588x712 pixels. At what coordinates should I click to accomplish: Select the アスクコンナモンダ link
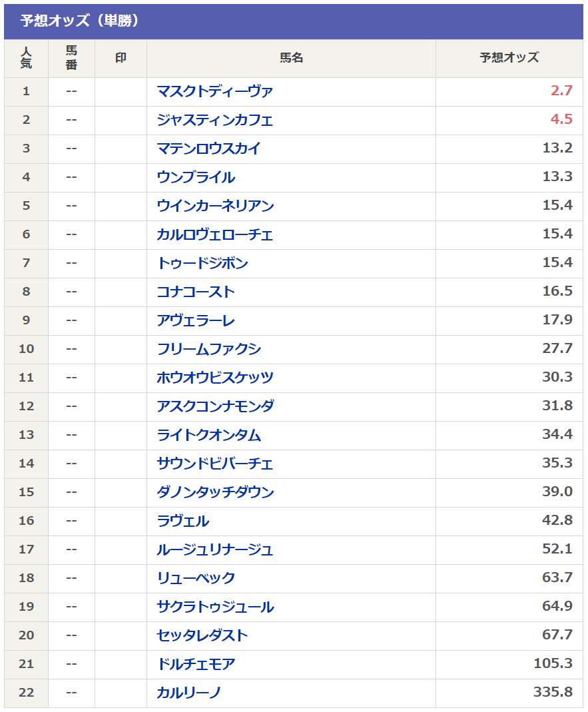click(x=215, y=406)
